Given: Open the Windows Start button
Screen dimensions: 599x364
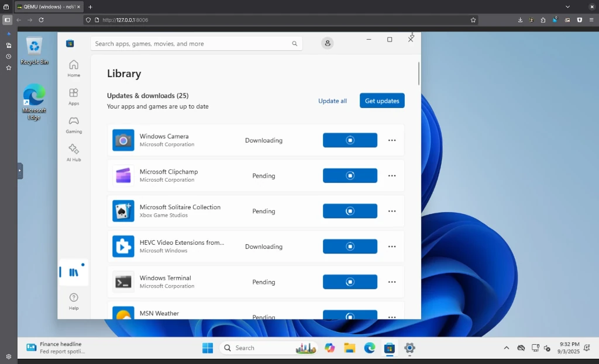Looking at the screenshot, I should [x=208, y=348].
